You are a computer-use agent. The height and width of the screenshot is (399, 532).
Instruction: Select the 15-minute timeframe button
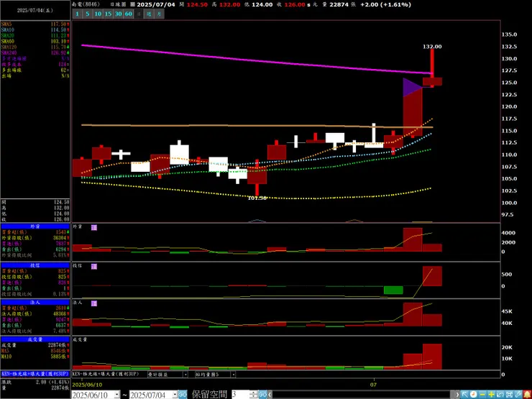point(108,14)
